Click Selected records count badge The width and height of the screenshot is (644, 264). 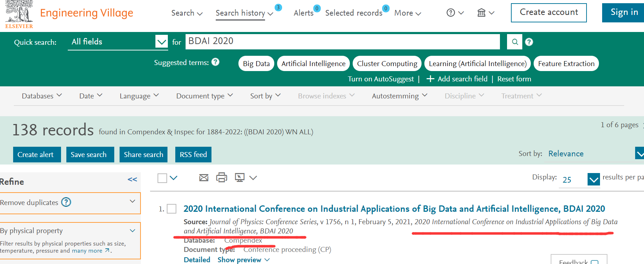(386, 8)
